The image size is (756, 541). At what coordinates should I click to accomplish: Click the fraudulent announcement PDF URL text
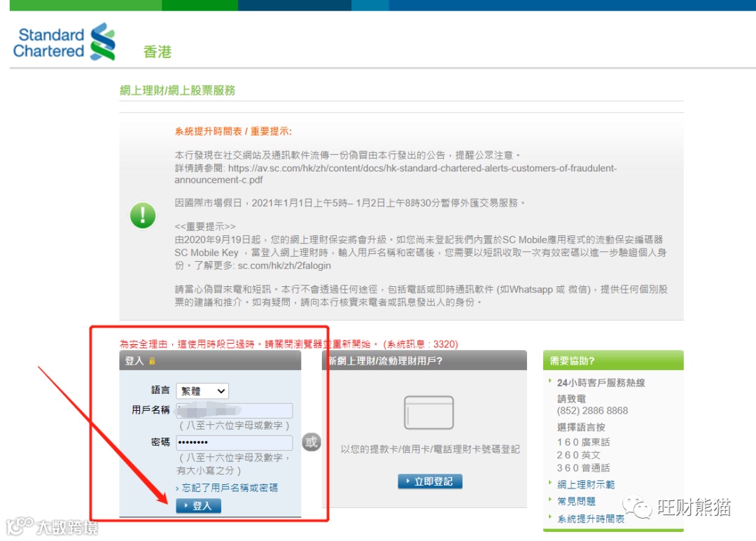click(x=395, y=174)
